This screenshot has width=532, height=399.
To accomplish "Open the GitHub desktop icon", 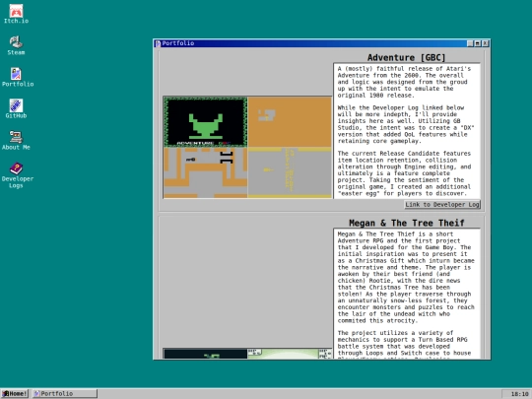I will pyautogui.click(x=16, y=108).
